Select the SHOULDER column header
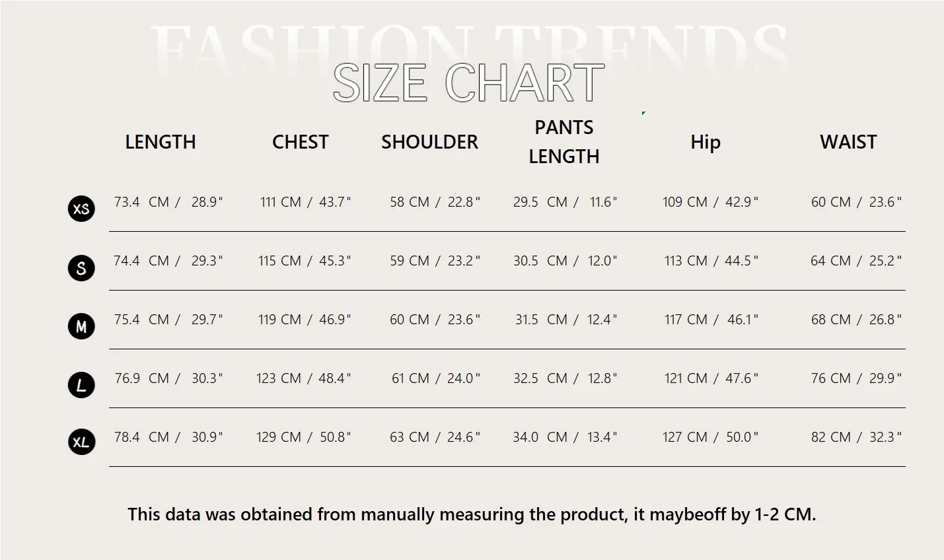944x560 pixels. [429, 142]
